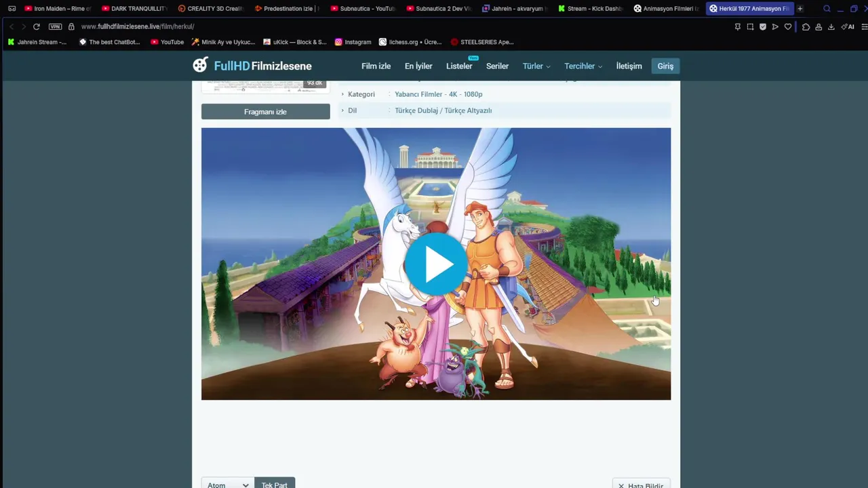Expand the Tercihler dropdown menu
Image resolution: width=868 pixels, height=488 pixels.
point(583,66)
